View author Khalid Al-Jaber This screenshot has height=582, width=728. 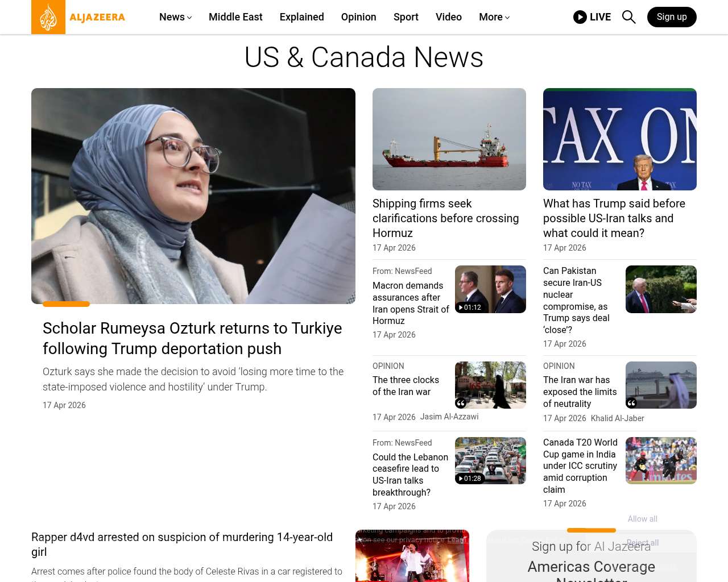point(618,418)
